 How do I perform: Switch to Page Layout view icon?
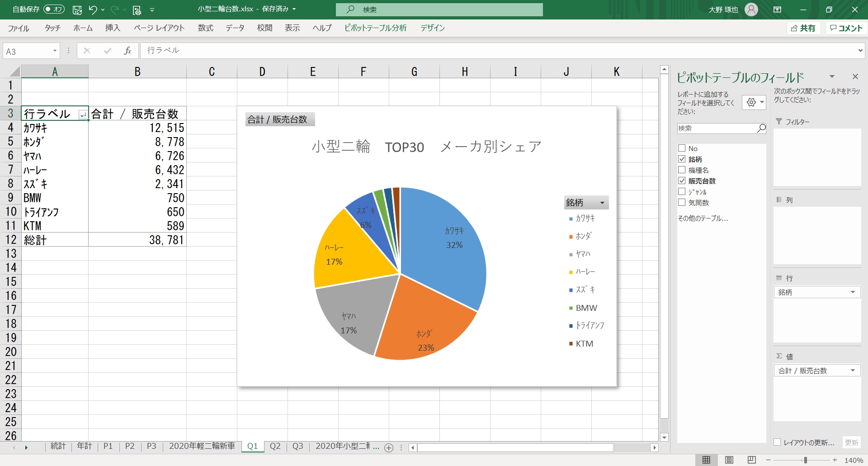point(729,460)
